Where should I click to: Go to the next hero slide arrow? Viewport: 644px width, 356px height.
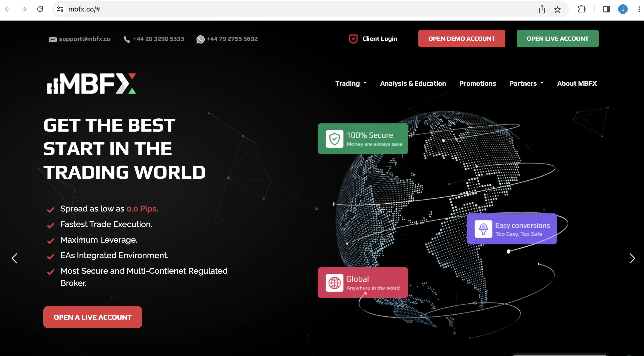coord(632,258)
